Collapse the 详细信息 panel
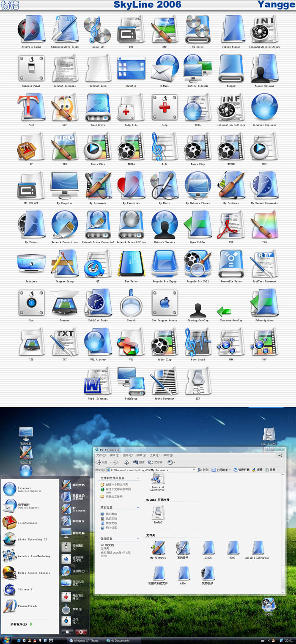This screenshot has width=296, height=644. (x=138, y=539)
